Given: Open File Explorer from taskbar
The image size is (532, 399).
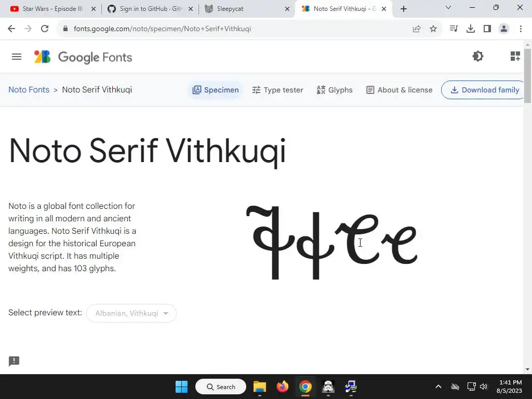Looking at the screenshot, I should click(260, 387).
